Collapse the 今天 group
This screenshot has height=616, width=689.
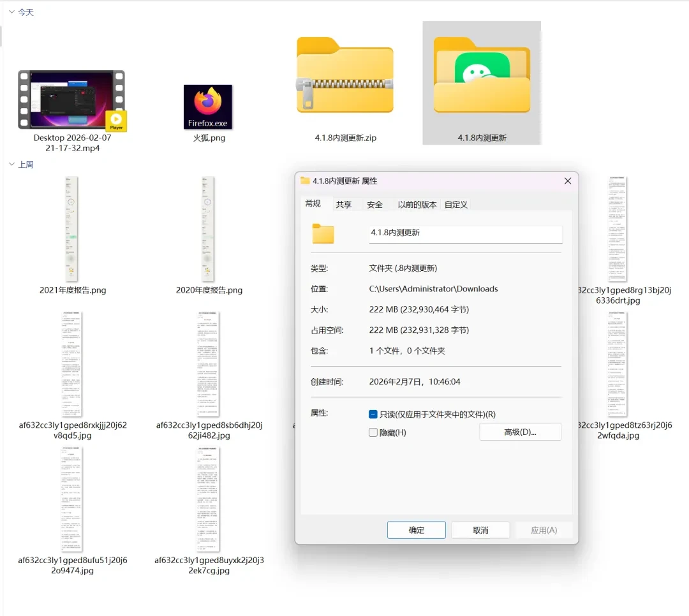11,12
